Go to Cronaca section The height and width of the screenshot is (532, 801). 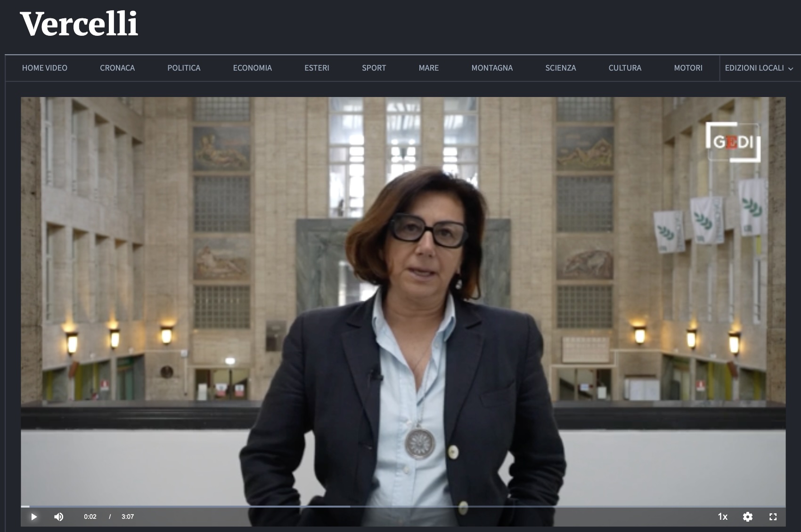117,68
